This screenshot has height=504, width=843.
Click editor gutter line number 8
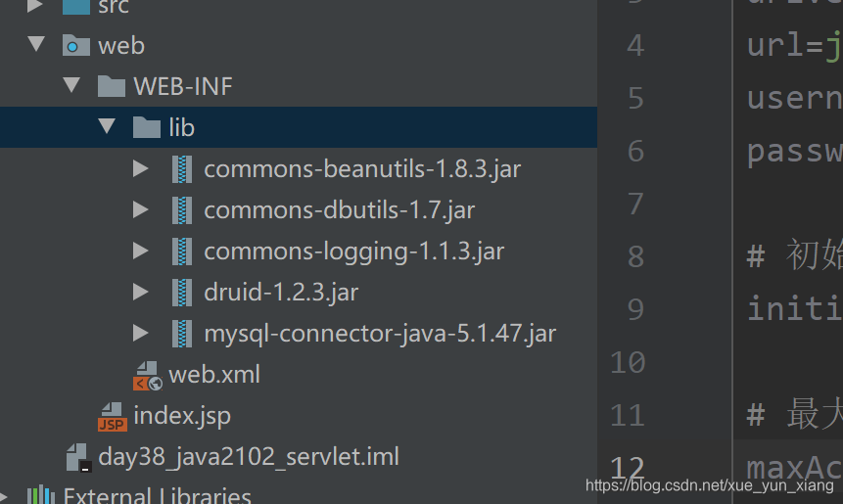point(635,256)
